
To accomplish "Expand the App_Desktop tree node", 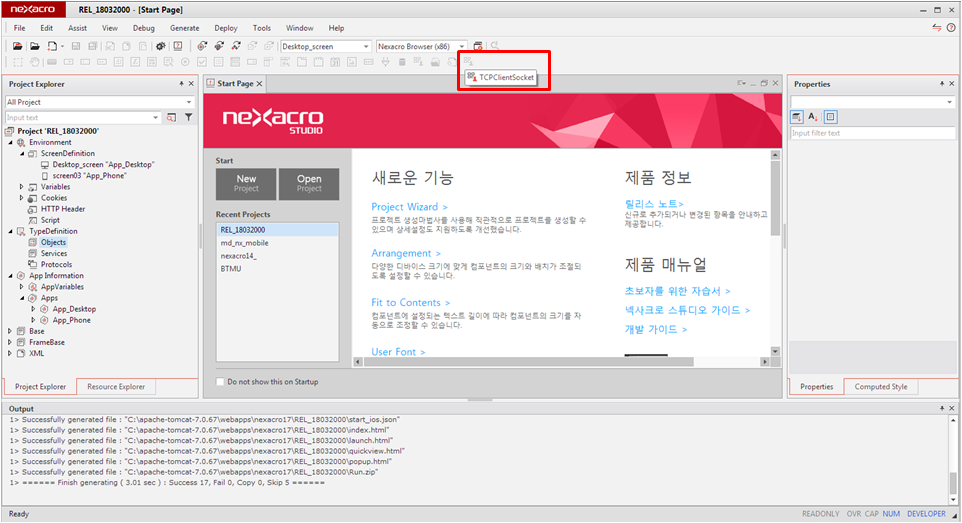I will [x=33, y=309].
